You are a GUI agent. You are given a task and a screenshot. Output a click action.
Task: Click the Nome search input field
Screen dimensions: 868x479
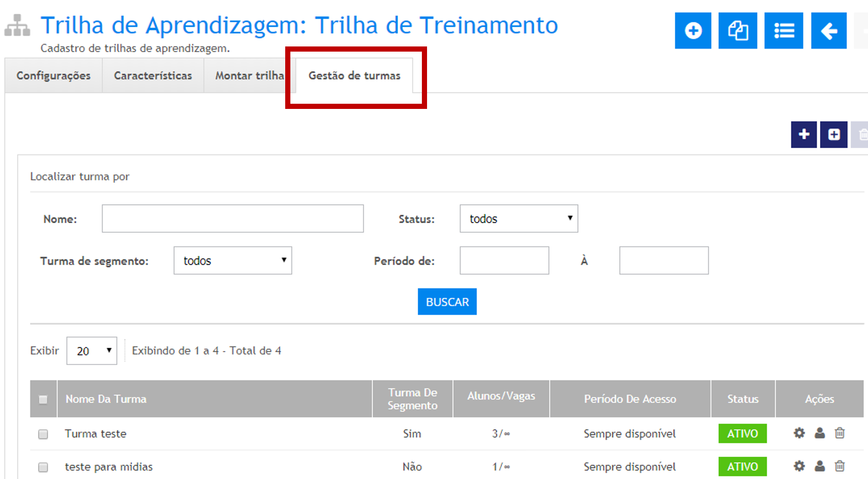point(233,219)
